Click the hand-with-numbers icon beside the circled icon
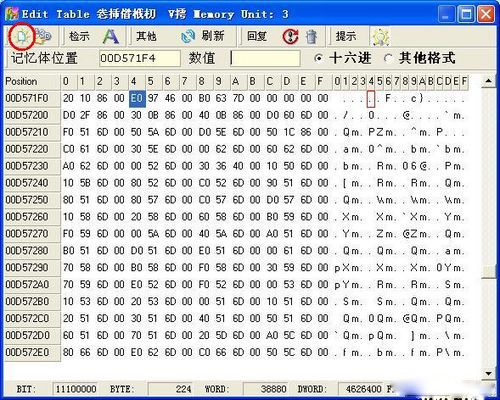The width and height of the screenshot is (500, 400). click(x=43, y=36)
